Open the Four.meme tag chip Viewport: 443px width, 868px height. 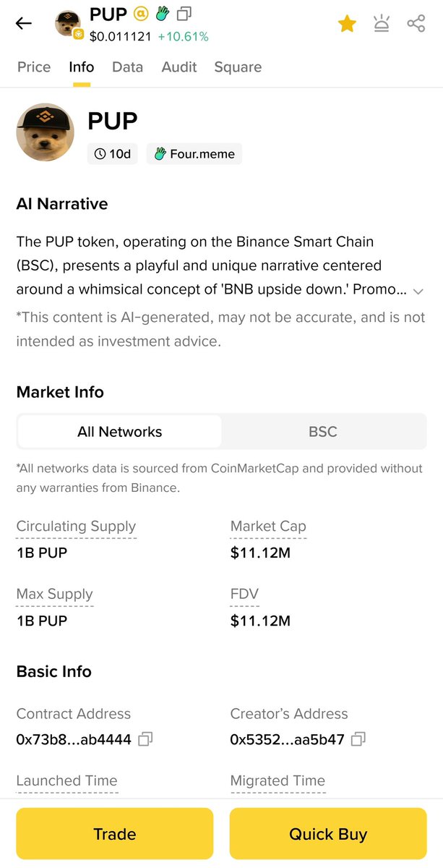coord(194,154)
